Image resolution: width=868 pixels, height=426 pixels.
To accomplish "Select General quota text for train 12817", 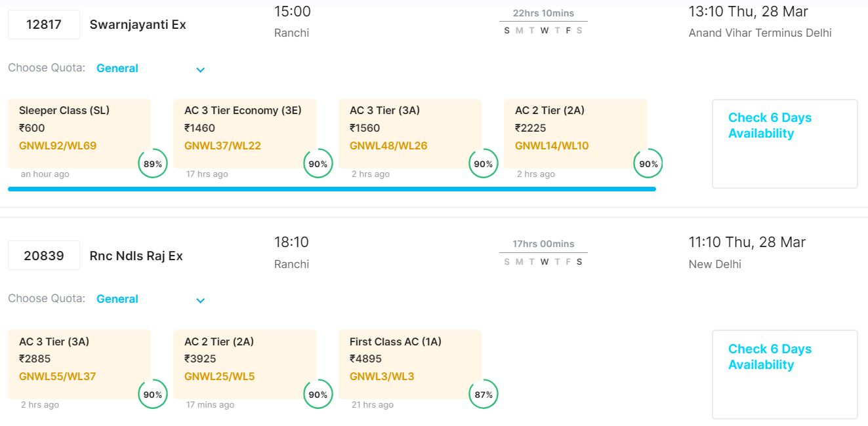I will [117, 68].
